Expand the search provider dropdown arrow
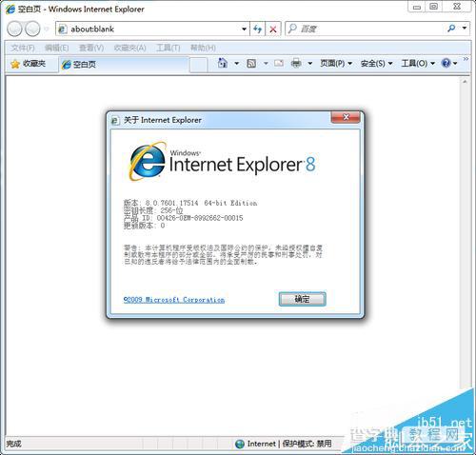Image resolution: width=476 pixels, height=455 pixels. coord(465,29)
